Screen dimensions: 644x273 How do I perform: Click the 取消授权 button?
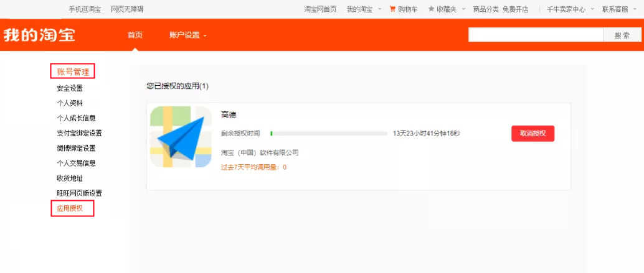(533, 134)
